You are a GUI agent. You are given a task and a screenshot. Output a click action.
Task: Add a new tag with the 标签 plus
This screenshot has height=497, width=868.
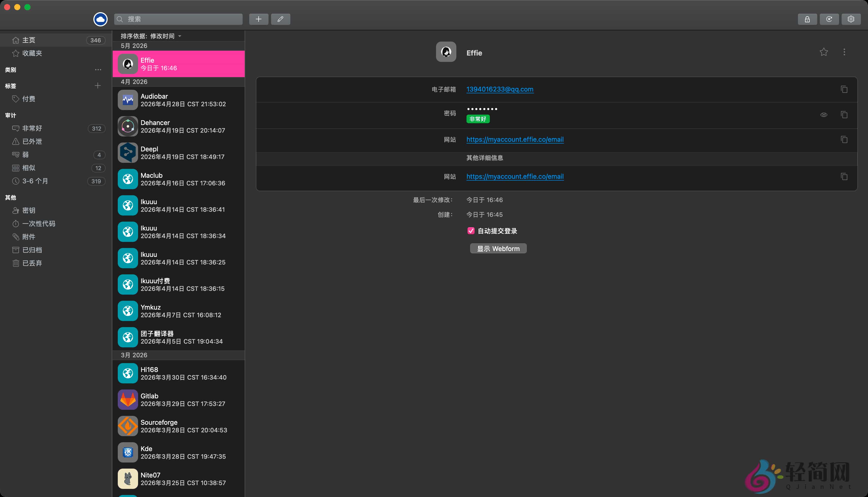point(98,86)
